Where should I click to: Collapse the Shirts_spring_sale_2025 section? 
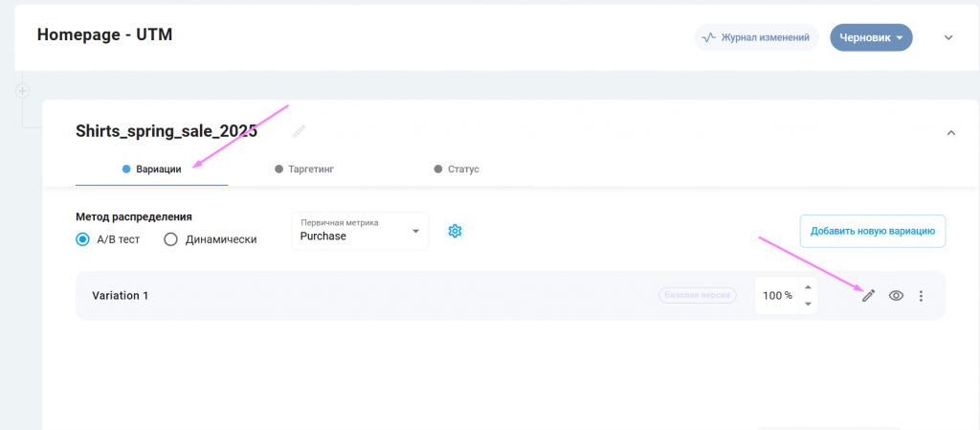click(950, 133)
